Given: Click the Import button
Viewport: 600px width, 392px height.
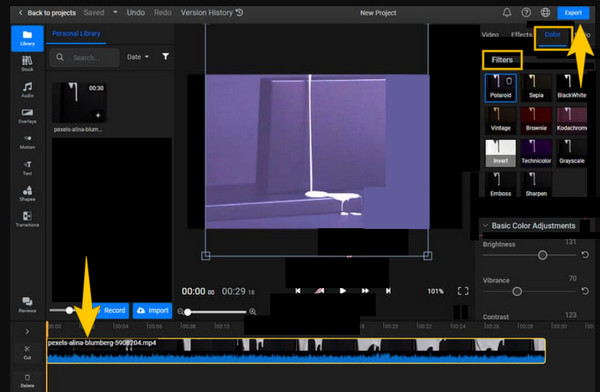Looking at the screenshot, I should pos(153,310).
